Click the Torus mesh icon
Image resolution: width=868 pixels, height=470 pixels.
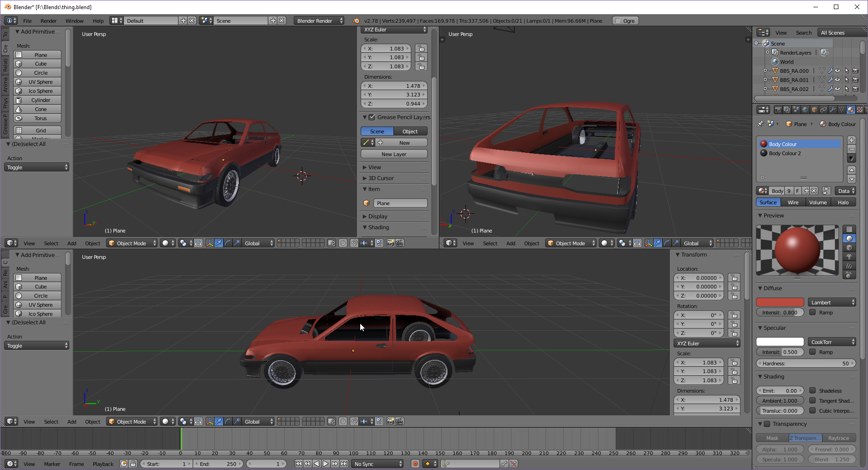19,118
